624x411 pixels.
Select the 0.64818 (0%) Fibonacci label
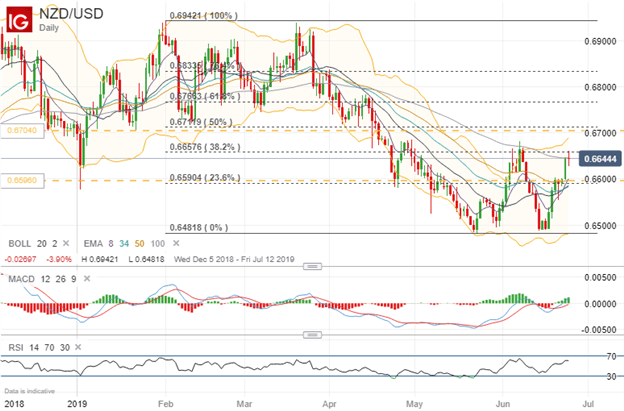pyautogui.click(x=199, y=228)
